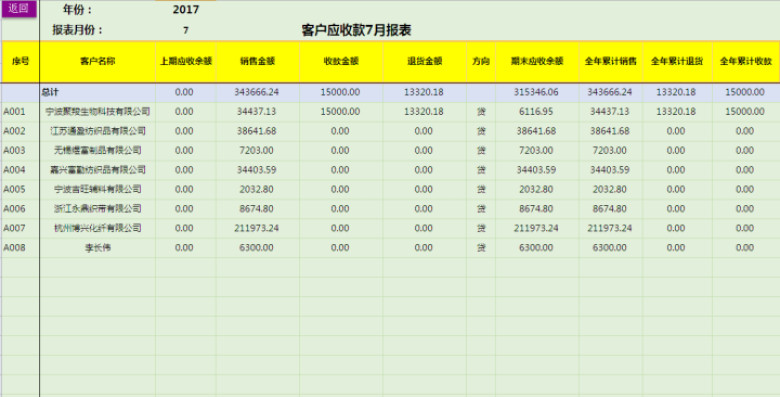Select 总计 row 收款金额 cell 15000.00

(341, 93)
